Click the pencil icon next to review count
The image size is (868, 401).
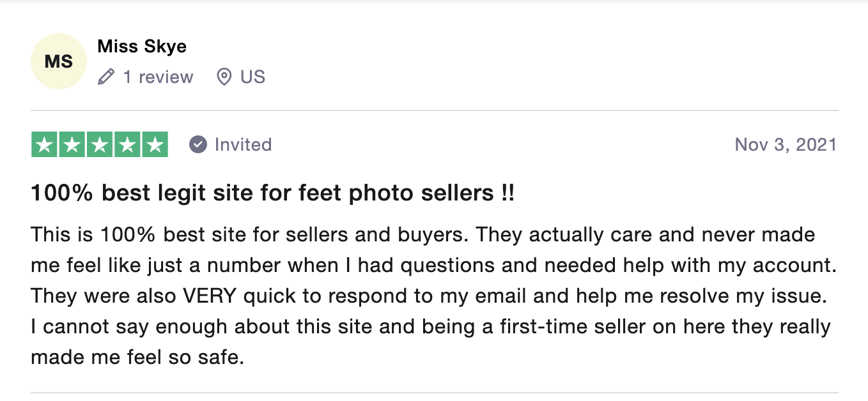tap(105, 77)
